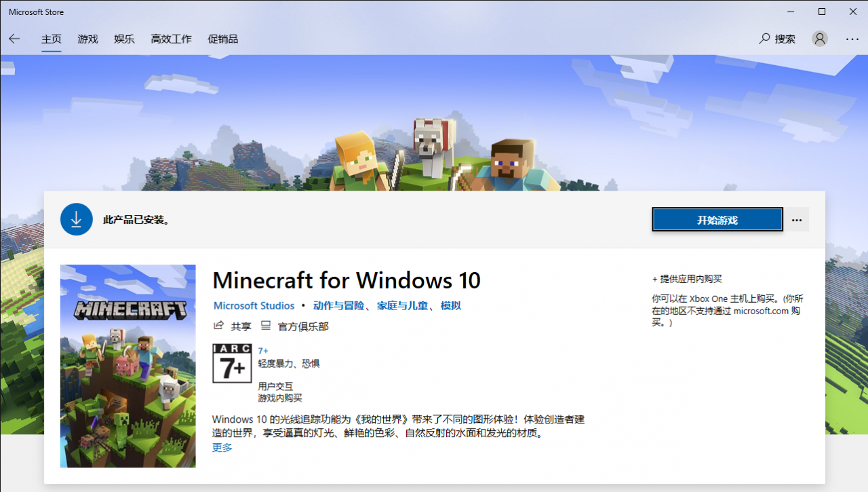Minimize the Microsoft Store window
This screenshot has width=868, height=492.
coord(790,12)
